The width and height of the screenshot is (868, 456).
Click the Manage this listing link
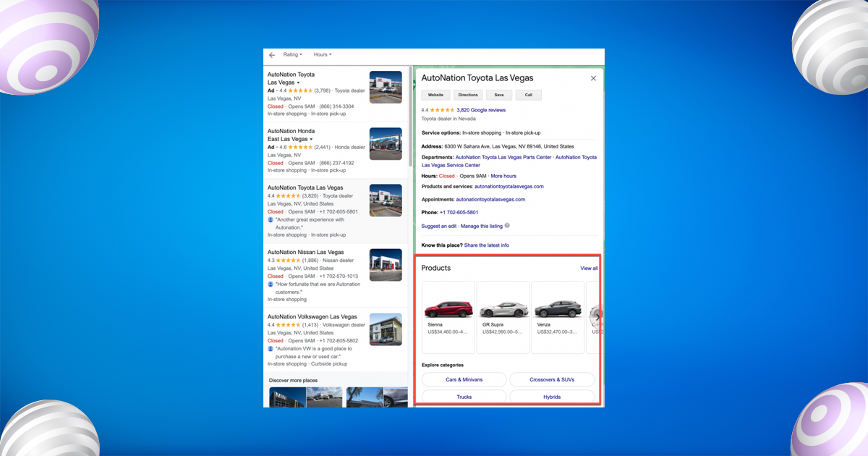tap(482, 226)
